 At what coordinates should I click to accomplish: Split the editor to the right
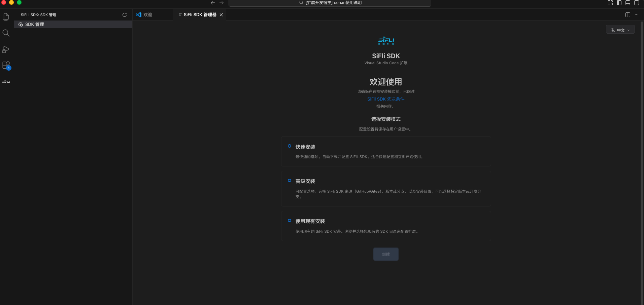point(628,15)
